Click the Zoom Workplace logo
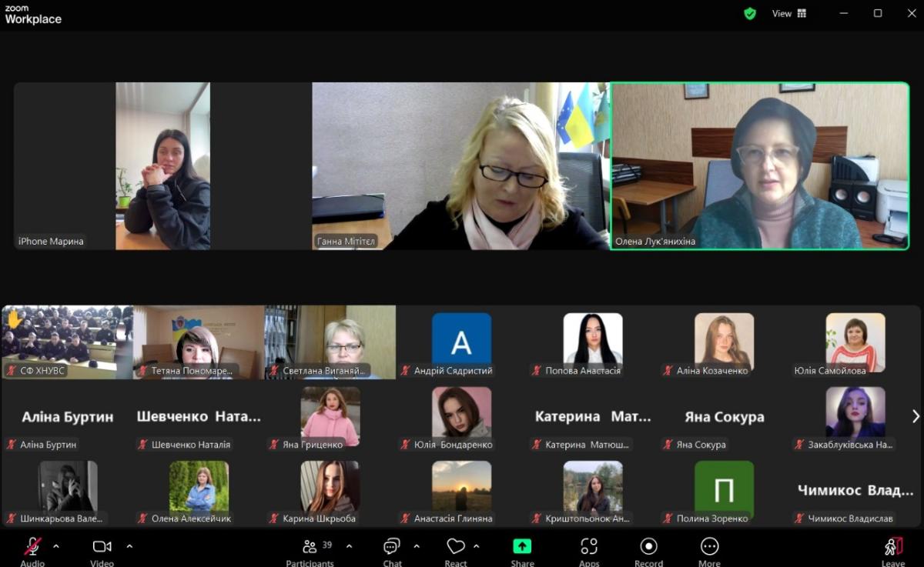Screen dimensions: 924x567 tap(33, 15)
